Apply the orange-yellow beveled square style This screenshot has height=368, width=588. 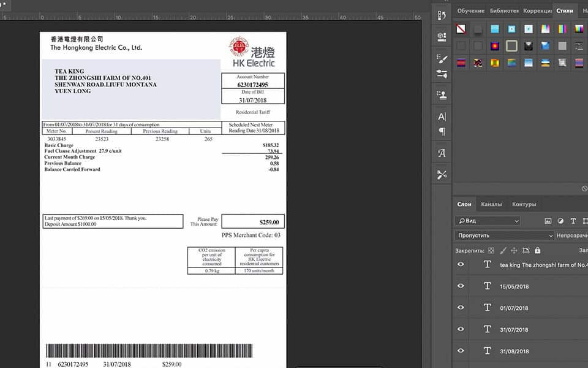point(495,63)
